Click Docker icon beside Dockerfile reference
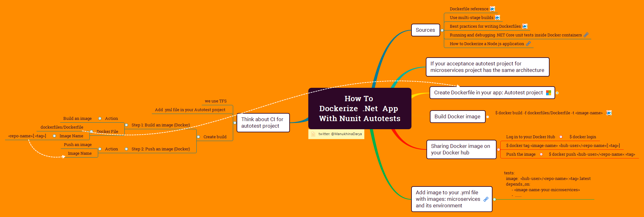Screen dimensions: 644x217 tap(493, 9)
